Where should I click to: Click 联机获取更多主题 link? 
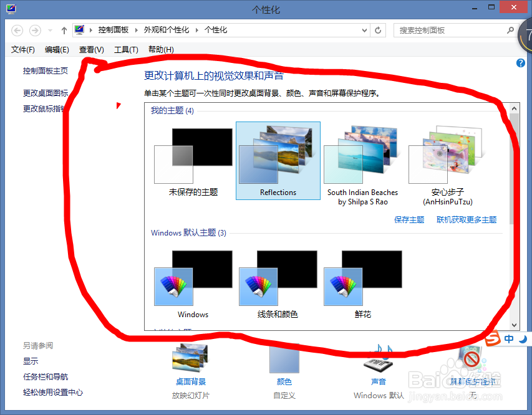pos(467,220)
